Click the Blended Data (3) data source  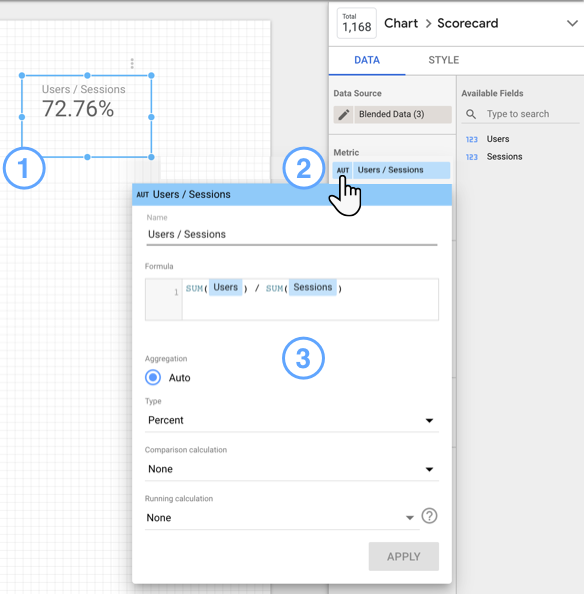pyautogui.click(x=403, y=114)
